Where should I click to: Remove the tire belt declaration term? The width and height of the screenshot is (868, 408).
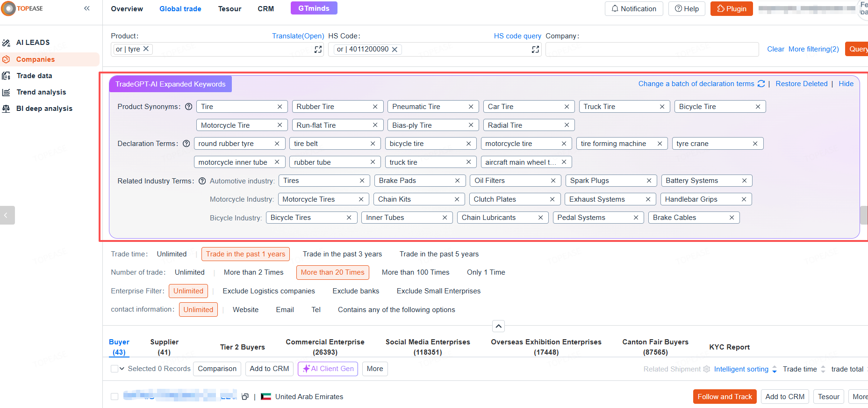coord(373,144)
